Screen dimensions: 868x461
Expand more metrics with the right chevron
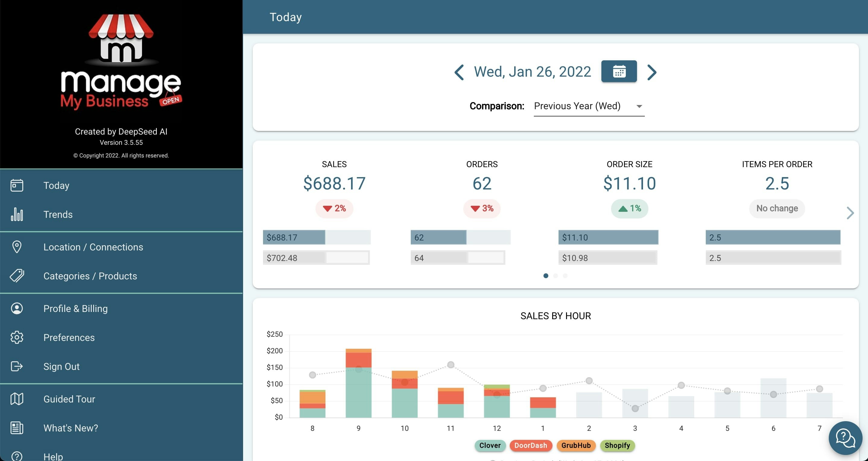851,213
